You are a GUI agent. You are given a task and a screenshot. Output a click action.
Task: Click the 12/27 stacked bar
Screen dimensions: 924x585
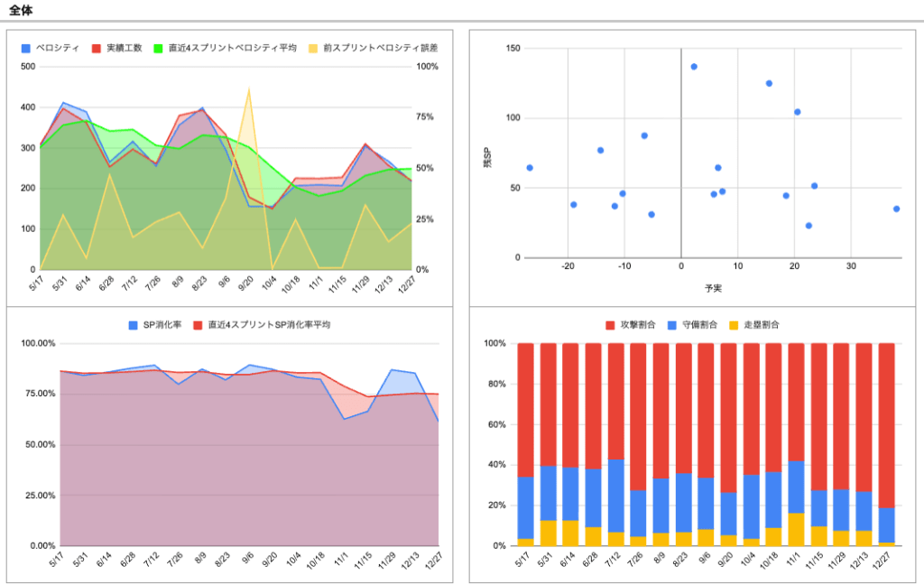[x=886, y=445]
